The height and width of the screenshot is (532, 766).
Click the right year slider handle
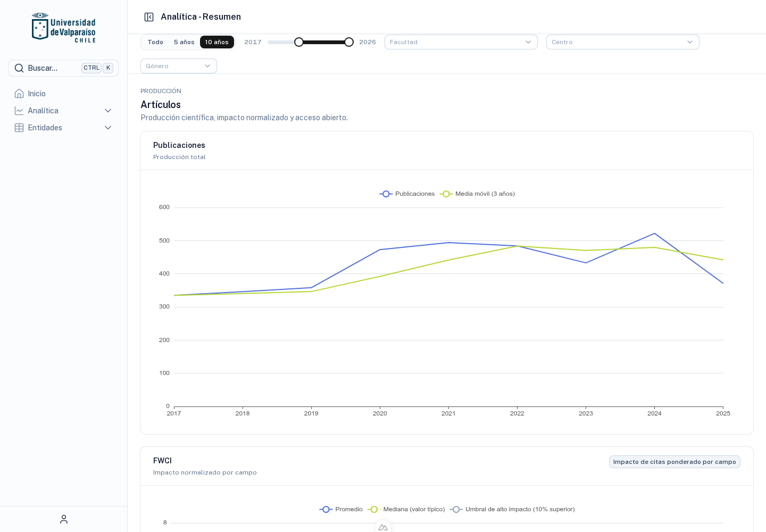click(349, 42)
